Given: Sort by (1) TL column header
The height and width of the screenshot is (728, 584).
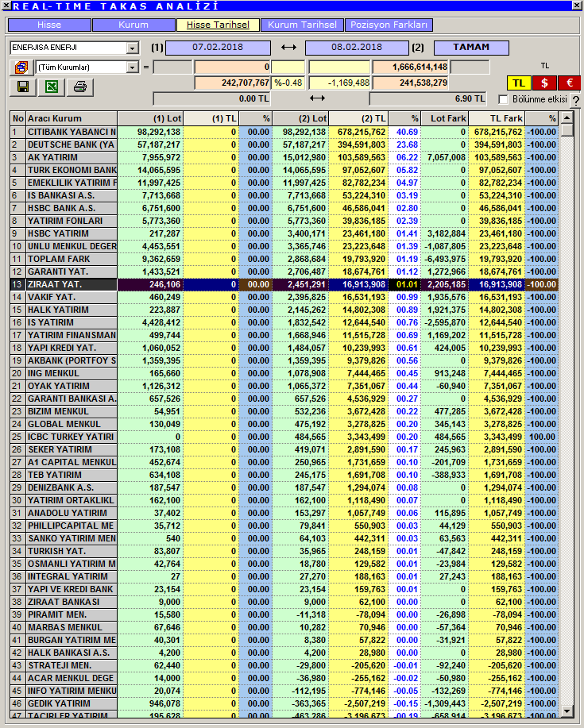Looking at the screenshot, I should point(211,118).
